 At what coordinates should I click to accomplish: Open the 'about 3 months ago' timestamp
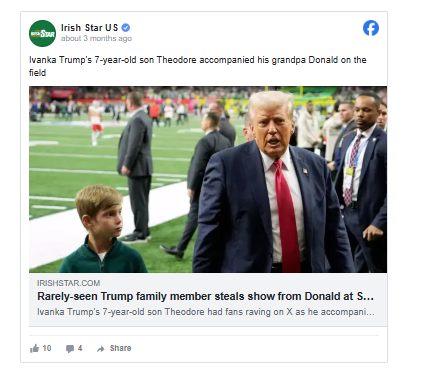pos(96,39)
